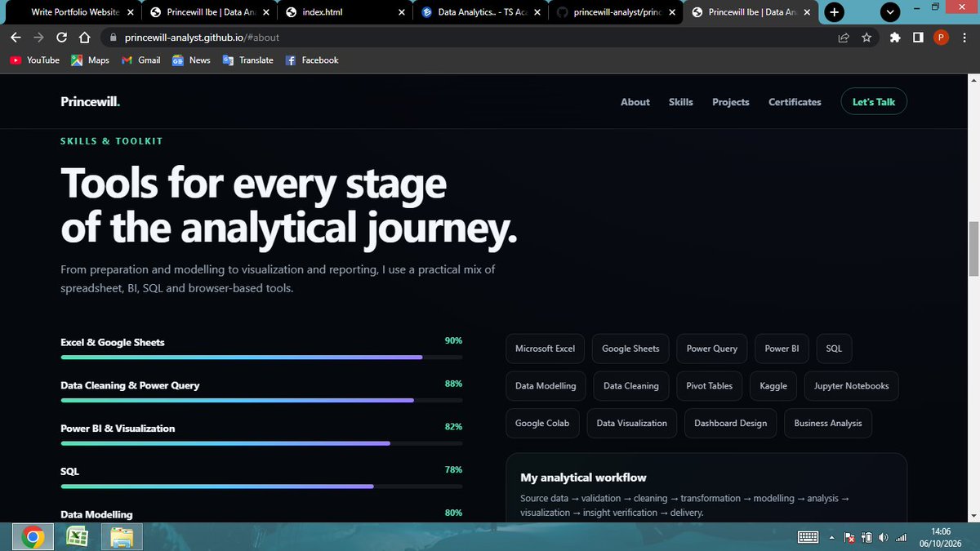Click the site lock icon in address bar
Screen dimensions: 980x551
click(x=112, y=38)
